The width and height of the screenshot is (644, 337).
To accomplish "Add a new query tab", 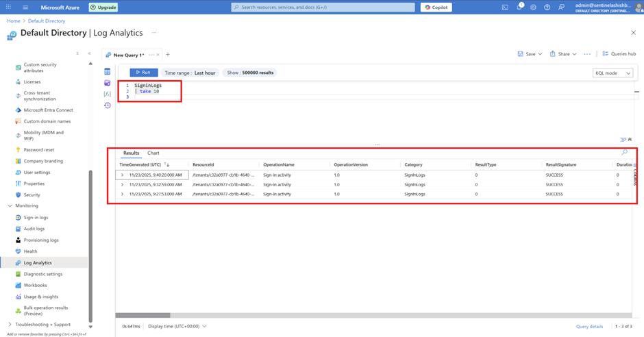I will click(x=168, y=55).
